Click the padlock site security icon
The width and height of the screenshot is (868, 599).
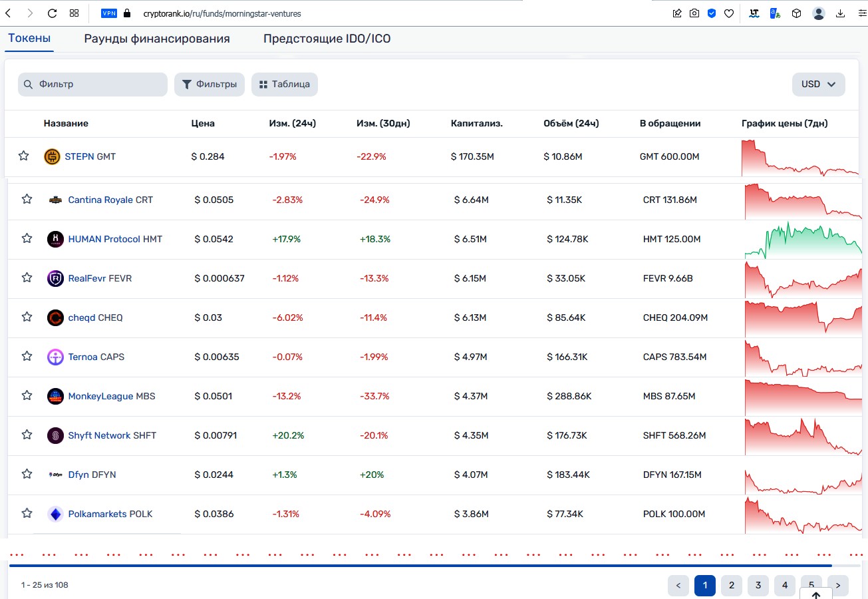pos(128,13)
